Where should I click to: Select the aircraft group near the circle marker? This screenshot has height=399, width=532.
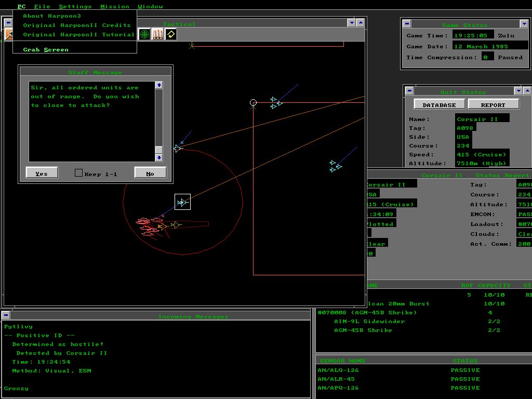click(276, 103)
